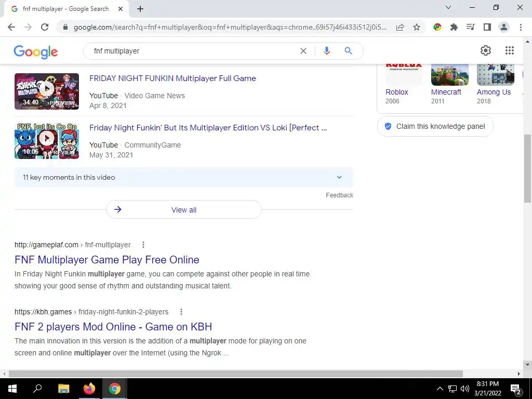This screenshot has width=532, height=399.
Task: Open the Extensions puzzle icon
Action: point(454,27)
